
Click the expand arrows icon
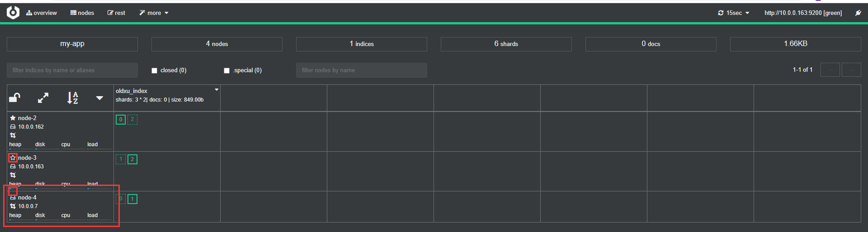click(43, 97)
